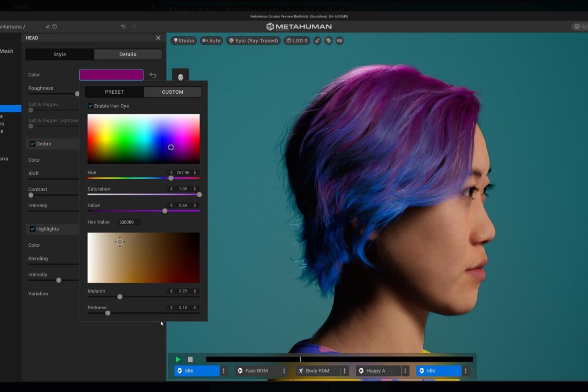Click the melanin/redness color picker area
The width and height of the screenshot is (588, 392).
(x=144, y=258)
